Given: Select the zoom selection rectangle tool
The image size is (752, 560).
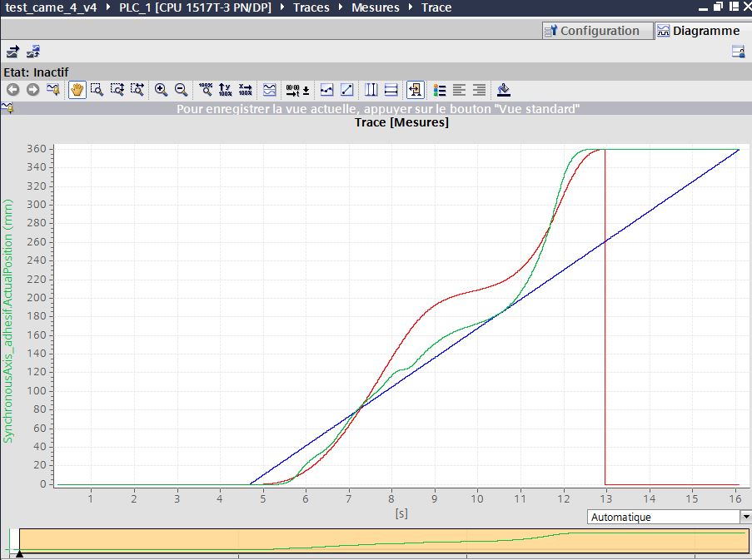Looking at the screenshot, I should (97, 90).
